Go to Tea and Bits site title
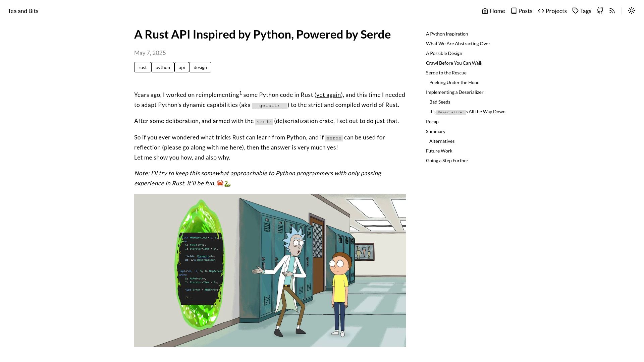This screenshot has height=362, width=644. click(23, 11)
